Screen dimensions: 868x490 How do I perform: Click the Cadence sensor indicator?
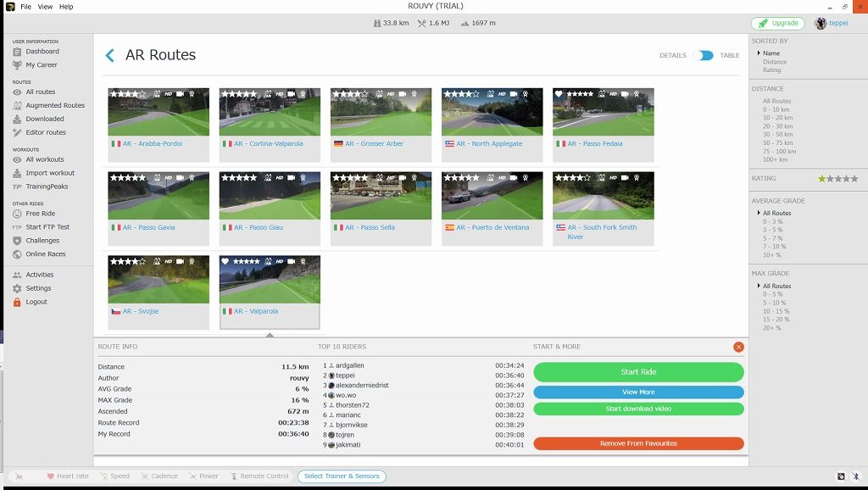pyautogui.click(x=159, y=476)
